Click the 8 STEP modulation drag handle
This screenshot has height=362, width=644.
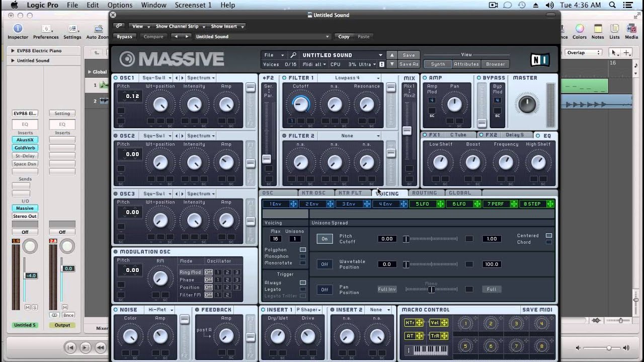550,204
